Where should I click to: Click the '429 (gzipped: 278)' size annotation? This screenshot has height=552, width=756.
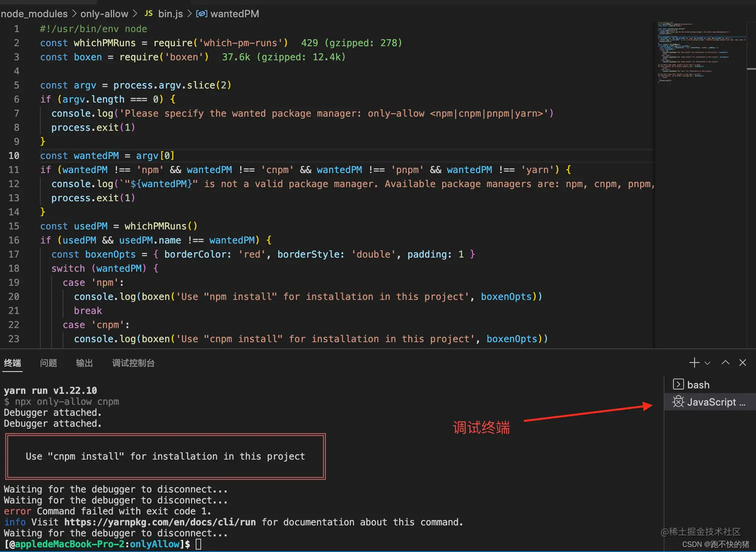[x=351, y=43]
